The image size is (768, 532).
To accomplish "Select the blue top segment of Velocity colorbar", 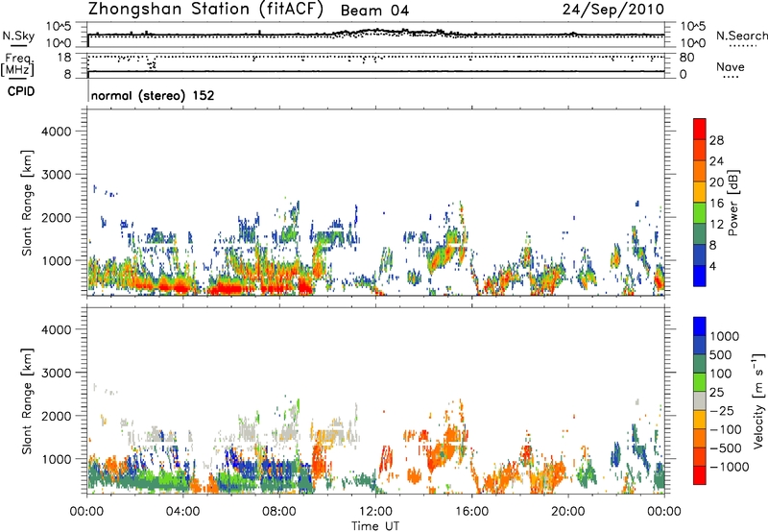I will [x=700, y=326].
